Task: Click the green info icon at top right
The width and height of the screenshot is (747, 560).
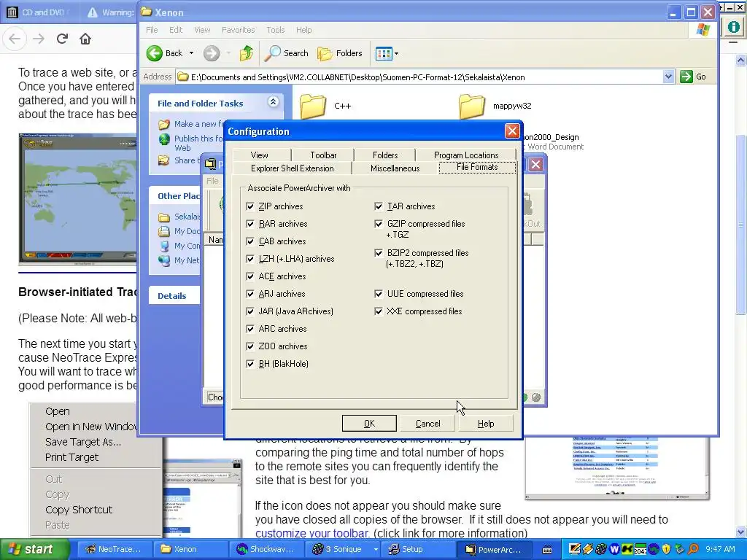Action: (733, 26)
